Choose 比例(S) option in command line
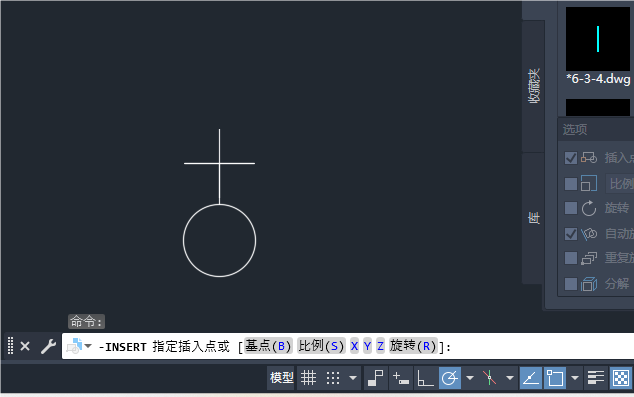634x397 pixels. tap(321, 346)
